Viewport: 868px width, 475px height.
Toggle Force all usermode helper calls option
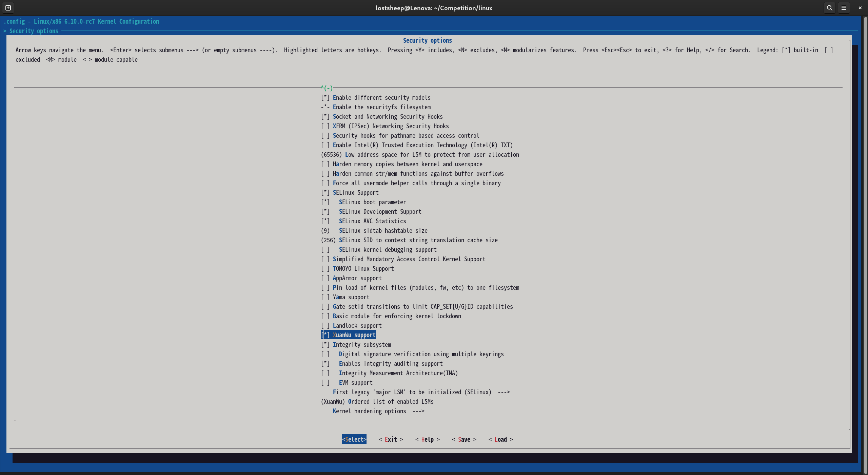pyautogui.click(x=411, y=183)
